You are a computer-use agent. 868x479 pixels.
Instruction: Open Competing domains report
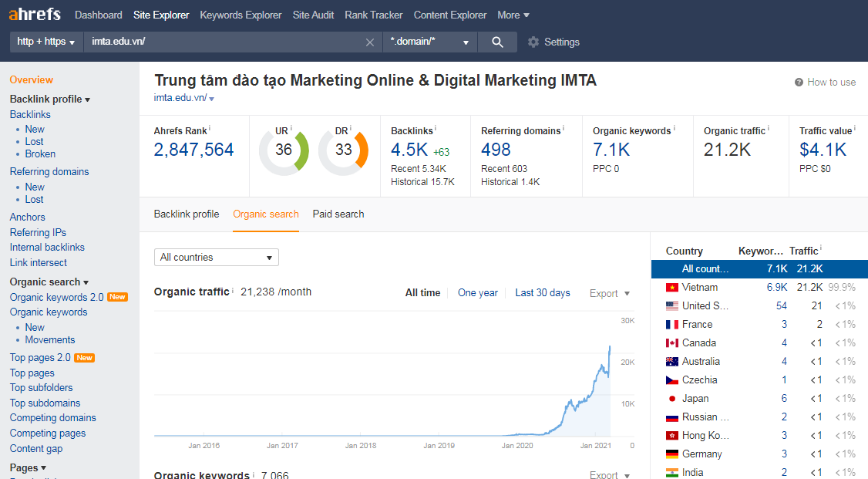[52, 417]
